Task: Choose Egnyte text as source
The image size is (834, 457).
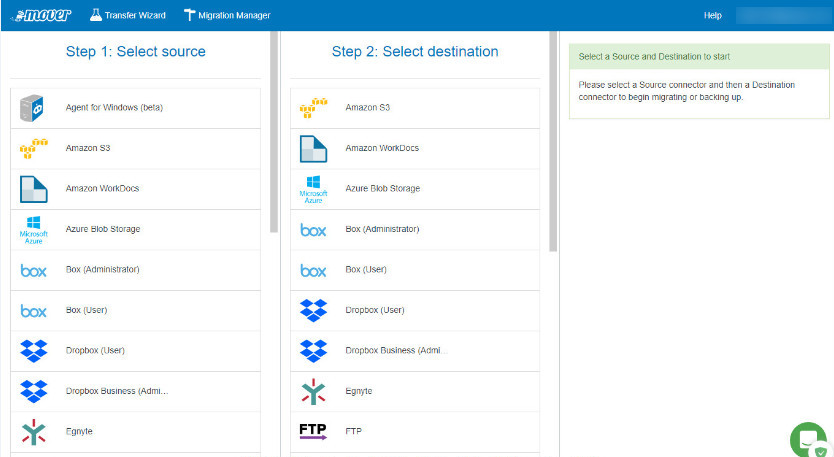Action: click(79, 431)
